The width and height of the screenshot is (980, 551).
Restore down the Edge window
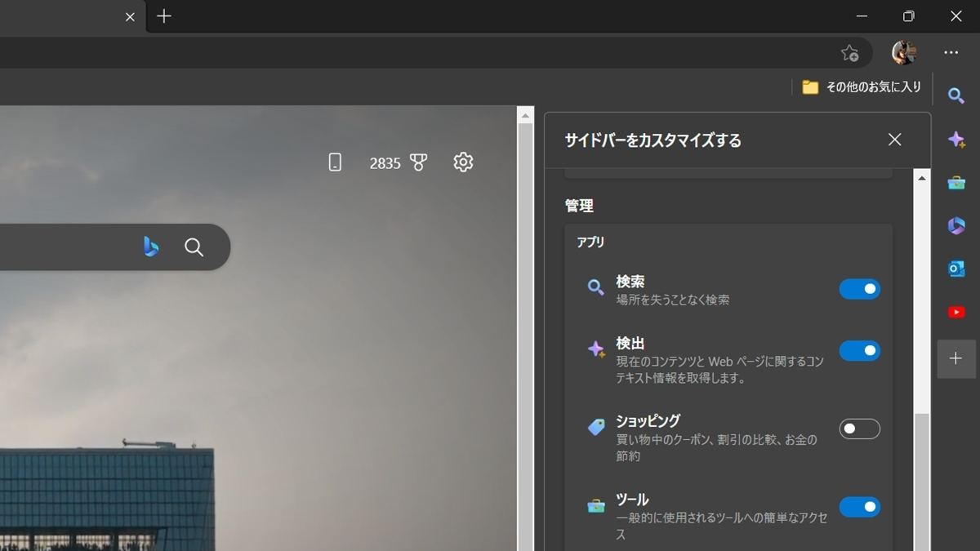pyautogui.click(x=909, y=16)
